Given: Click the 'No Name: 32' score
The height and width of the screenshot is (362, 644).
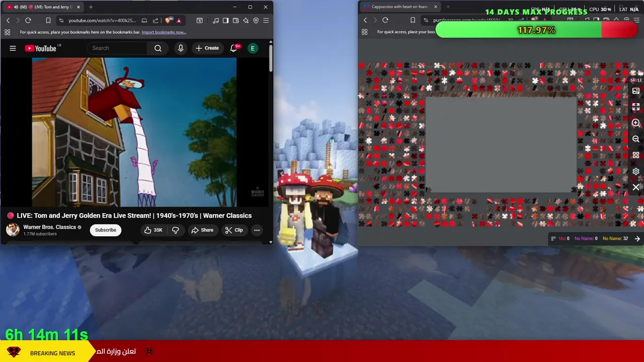Looking at the screenshot, I should (x=615, y=239).
